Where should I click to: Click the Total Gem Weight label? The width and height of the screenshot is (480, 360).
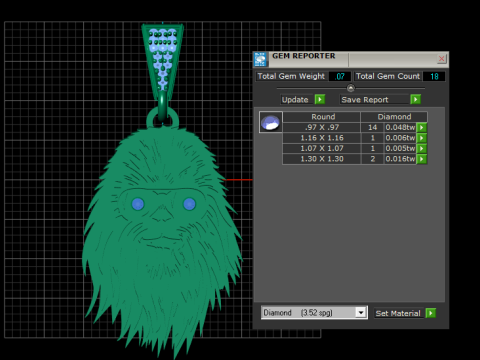pos(291,76)
